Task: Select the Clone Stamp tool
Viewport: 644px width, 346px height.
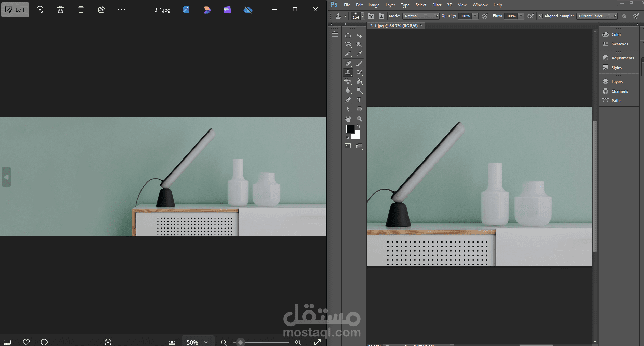Action: [x=348, y=72]
